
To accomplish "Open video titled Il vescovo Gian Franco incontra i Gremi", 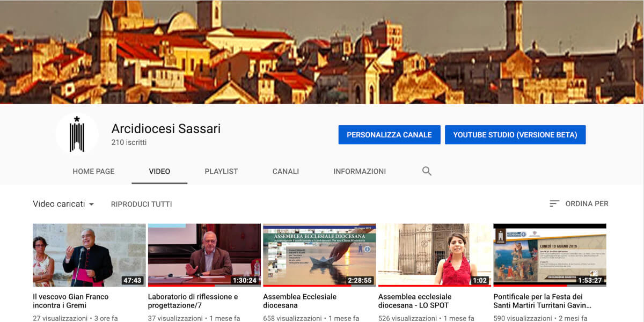I will pyautogui.click(x=71, y=301).
